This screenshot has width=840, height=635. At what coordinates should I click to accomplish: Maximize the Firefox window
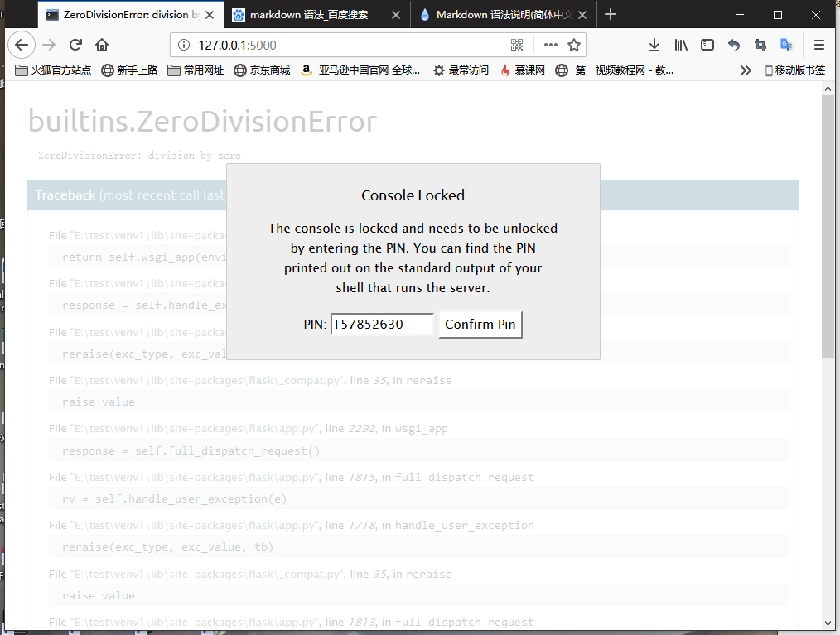click(778, 14)
